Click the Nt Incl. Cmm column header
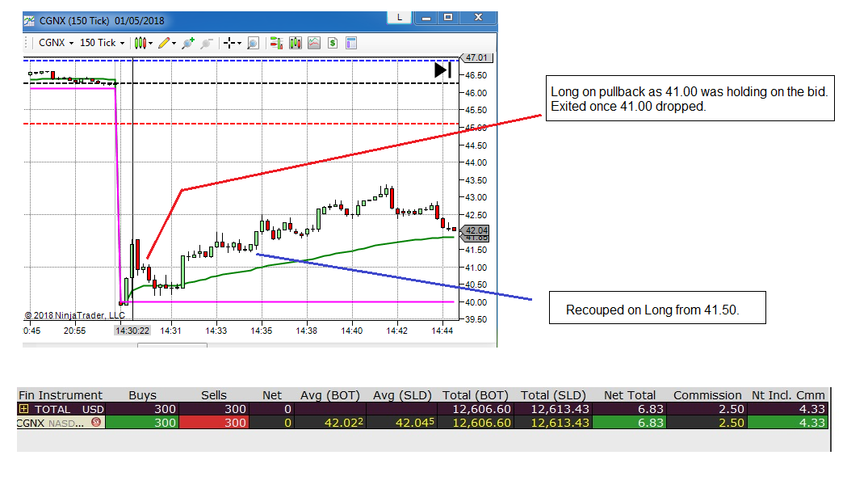The image size is (868, 489). point(788,395)
